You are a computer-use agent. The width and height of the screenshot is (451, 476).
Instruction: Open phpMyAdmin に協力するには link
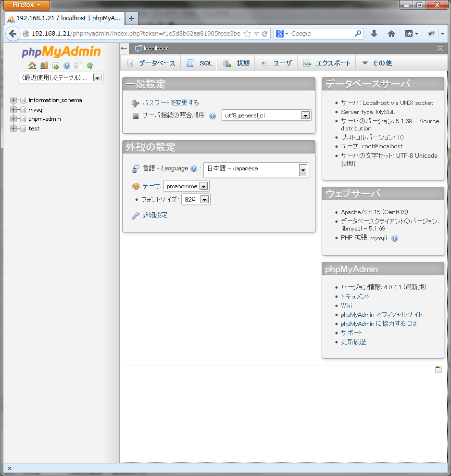click(379, 324)
